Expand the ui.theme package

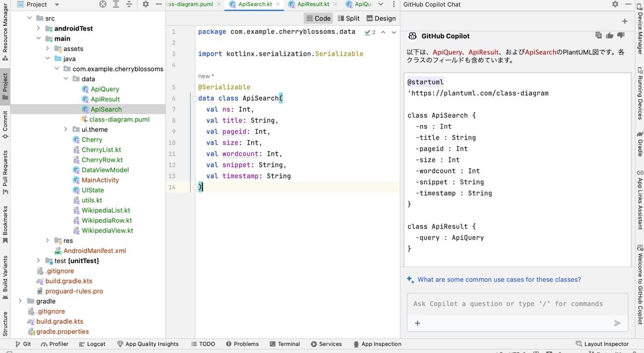coord(65,129)
